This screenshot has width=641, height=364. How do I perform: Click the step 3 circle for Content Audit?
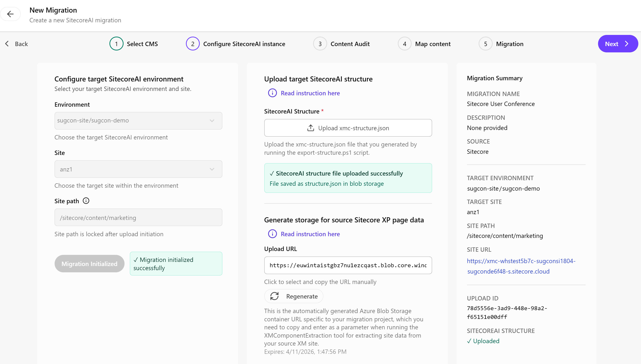320,44
